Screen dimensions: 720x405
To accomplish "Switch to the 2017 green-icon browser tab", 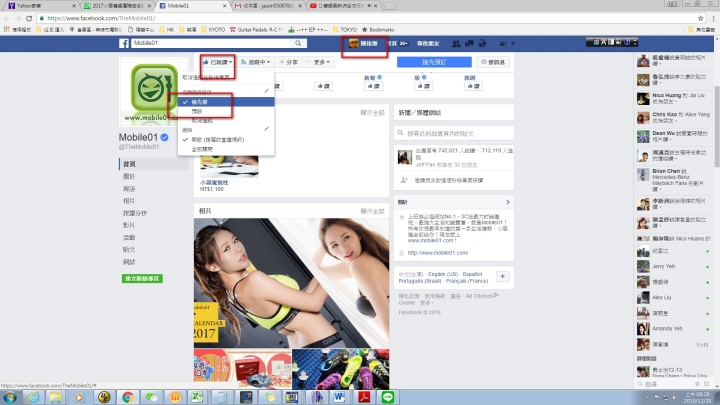I will tap(116, 6).
